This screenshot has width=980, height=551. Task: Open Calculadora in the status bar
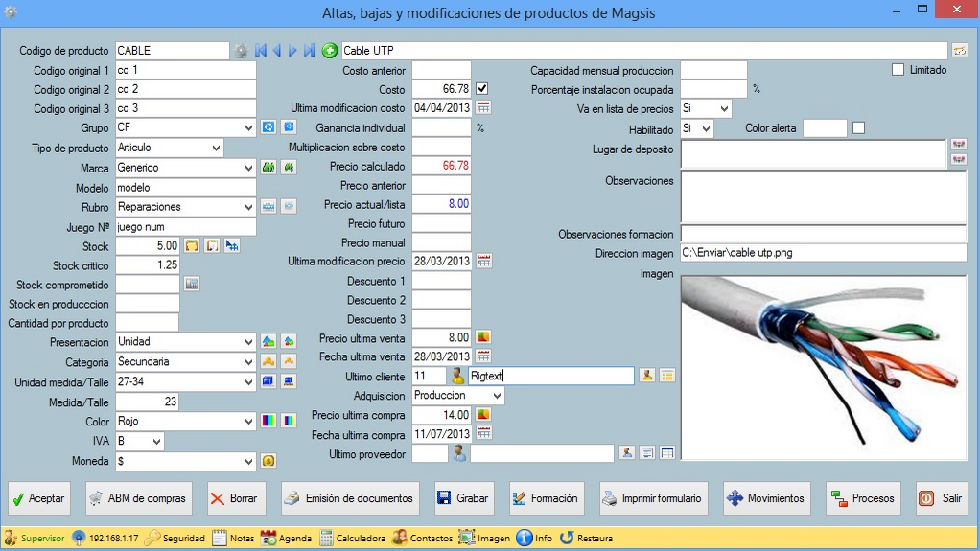[x=352, y=538]
